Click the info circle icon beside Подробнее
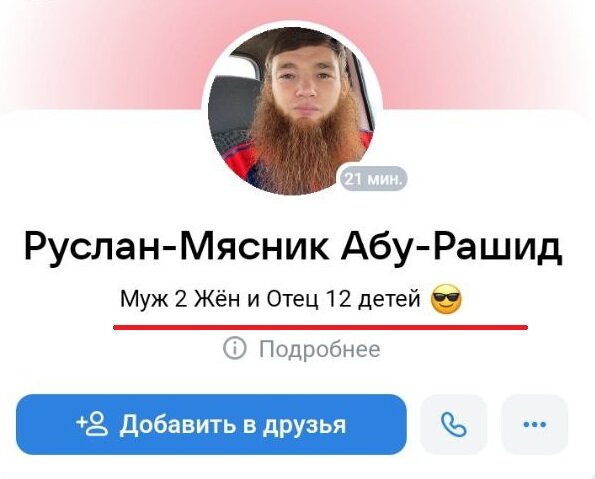The height and width of the screenshot is (479, 595). tap(235, 348)
